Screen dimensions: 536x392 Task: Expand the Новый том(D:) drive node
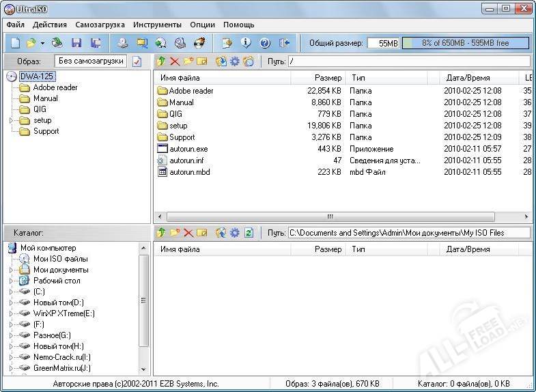tap(11, 303)
